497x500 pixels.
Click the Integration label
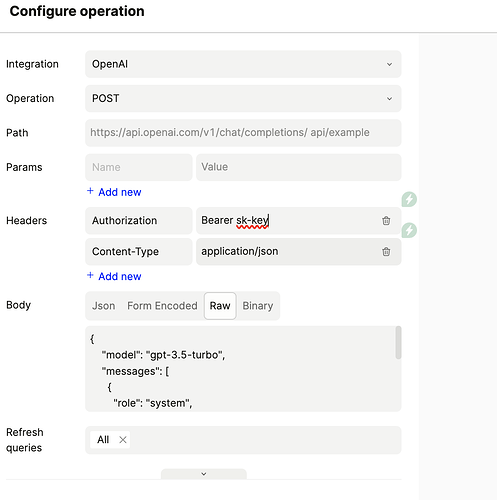click(32, 64)
